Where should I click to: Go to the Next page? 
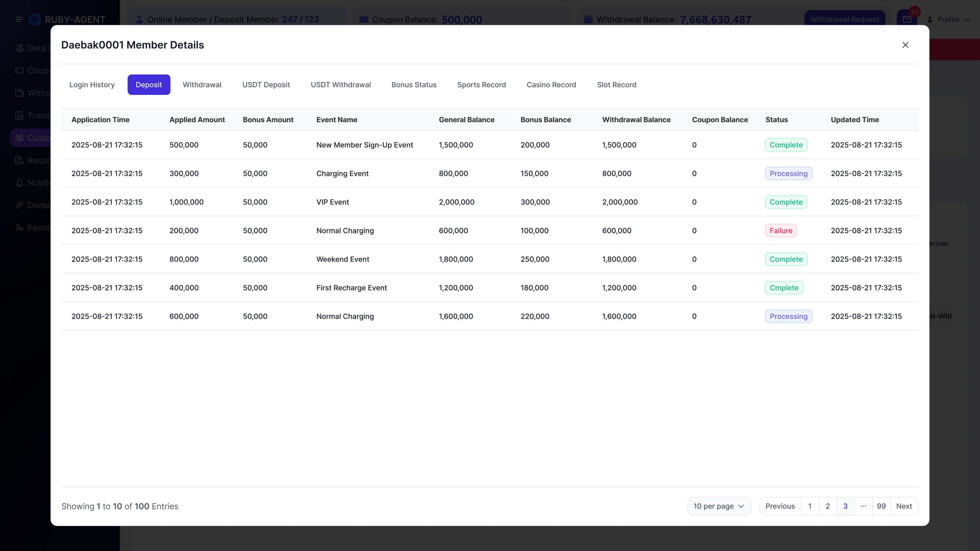point(904,506)
